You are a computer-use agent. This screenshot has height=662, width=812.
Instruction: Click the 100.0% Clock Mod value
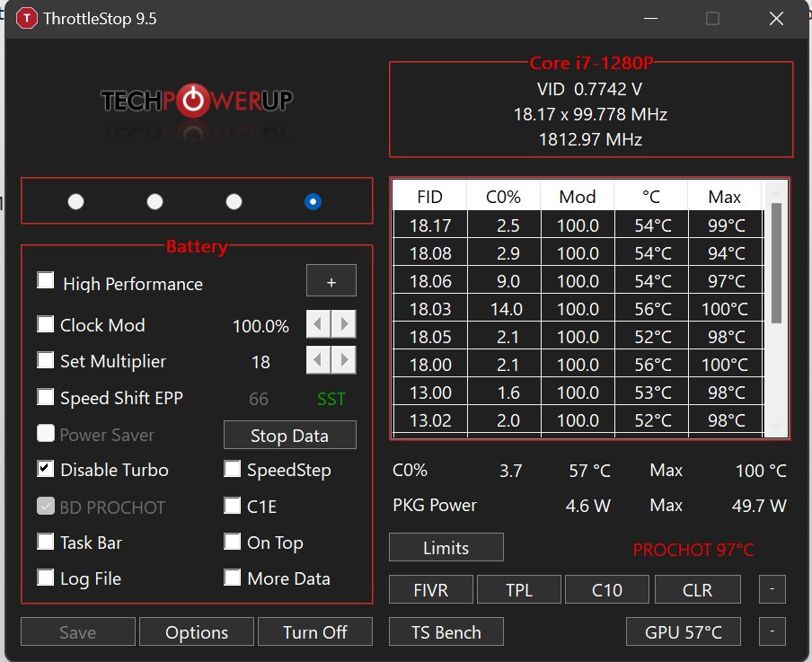point(260,326)
